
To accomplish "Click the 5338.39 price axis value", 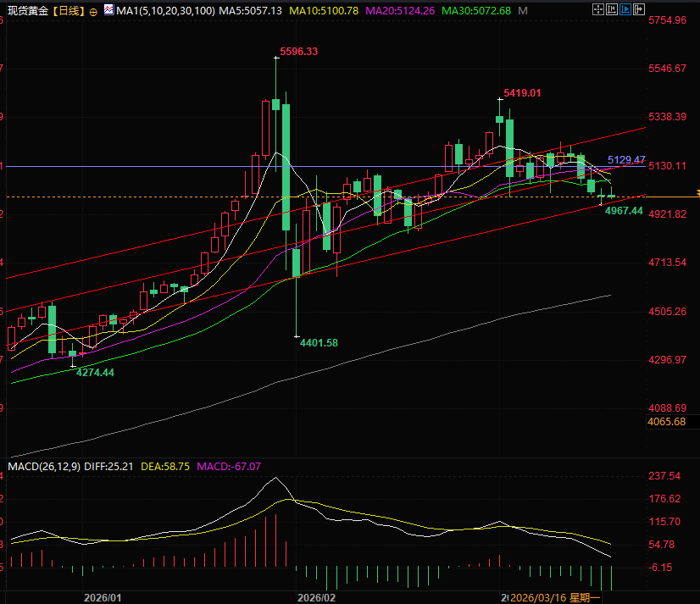I will click(x=668, y=117).
